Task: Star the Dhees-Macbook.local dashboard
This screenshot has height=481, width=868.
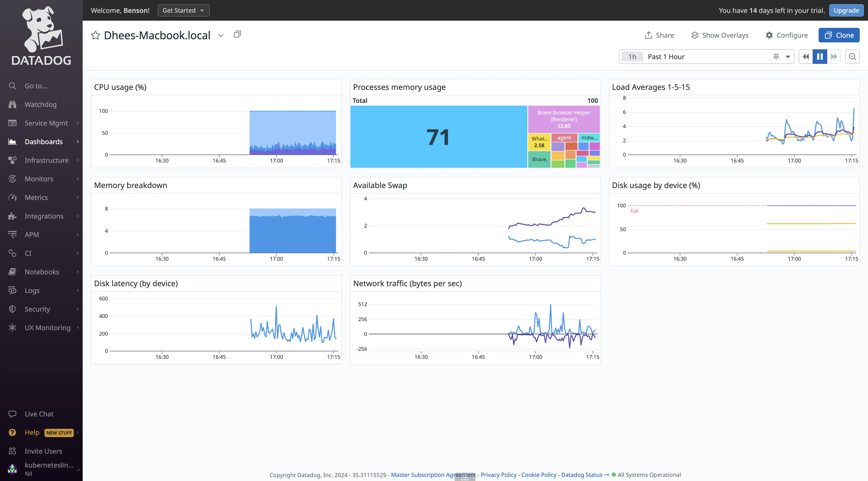Action: (x=95, y=35)
